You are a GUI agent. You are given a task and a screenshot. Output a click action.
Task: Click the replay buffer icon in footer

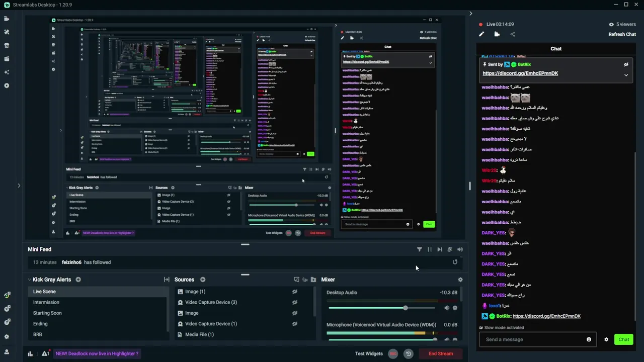click(x=409, y=353)
